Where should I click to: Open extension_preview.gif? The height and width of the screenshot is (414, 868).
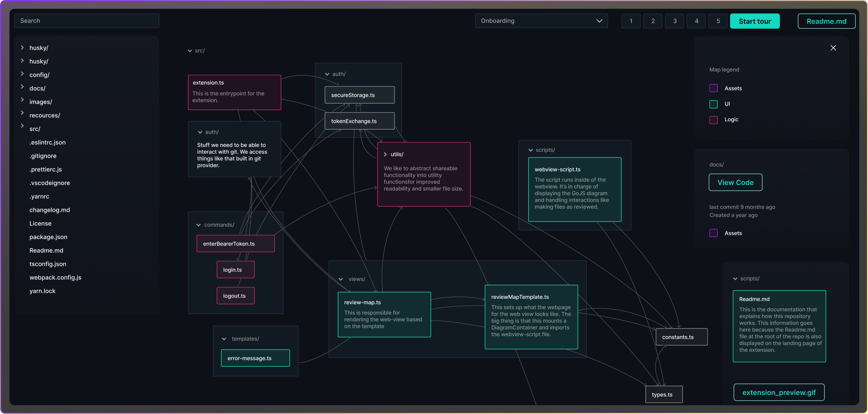coord(779,392)
